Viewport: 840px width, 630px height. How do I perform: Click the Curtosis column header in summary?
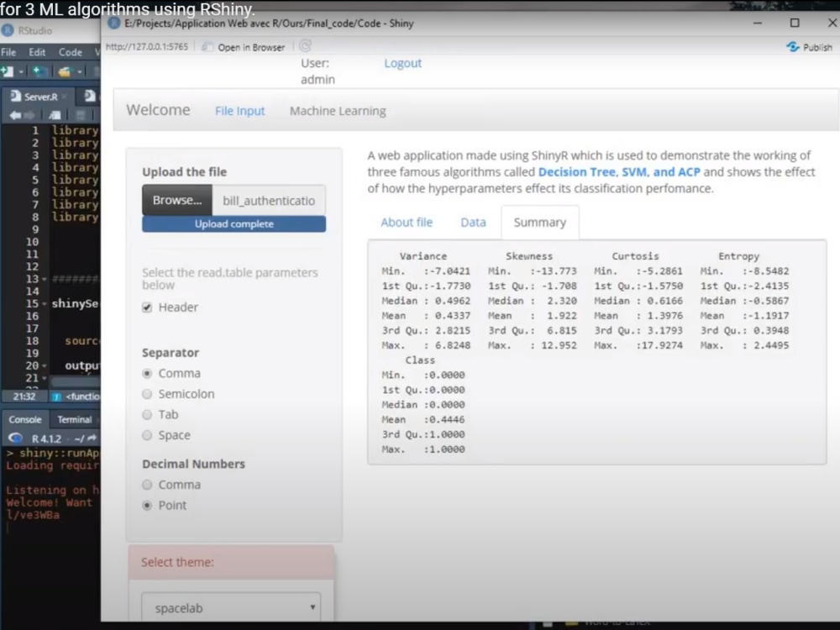pyautogui.click(x=635, y=256)
